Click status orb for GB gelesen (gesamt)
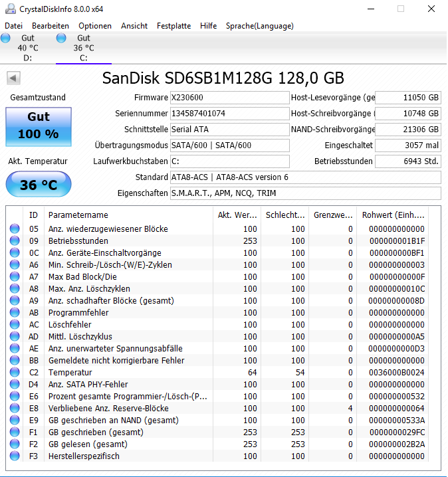The image size is (448, 477). pos(15,444)
